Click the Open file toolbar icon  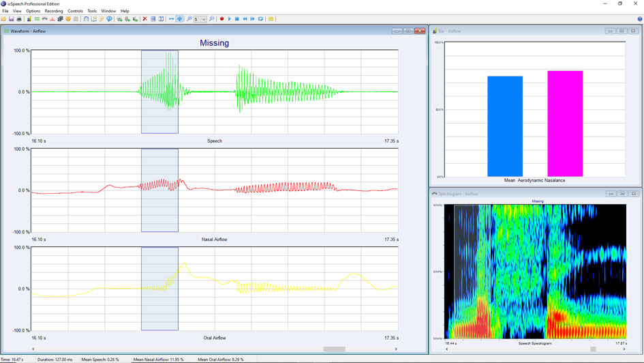click(x=3, y=19)
